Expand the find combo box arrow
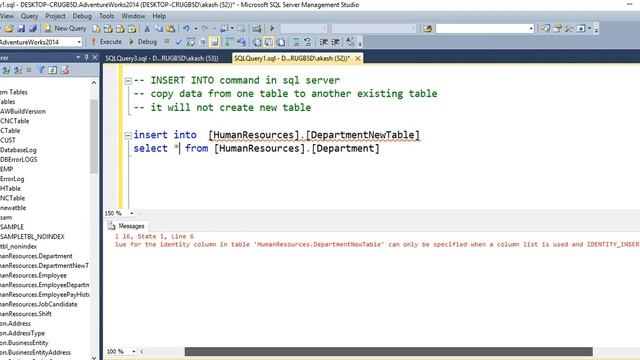The height and width of the screenshot is (360, 640). [x=531, y=29]
